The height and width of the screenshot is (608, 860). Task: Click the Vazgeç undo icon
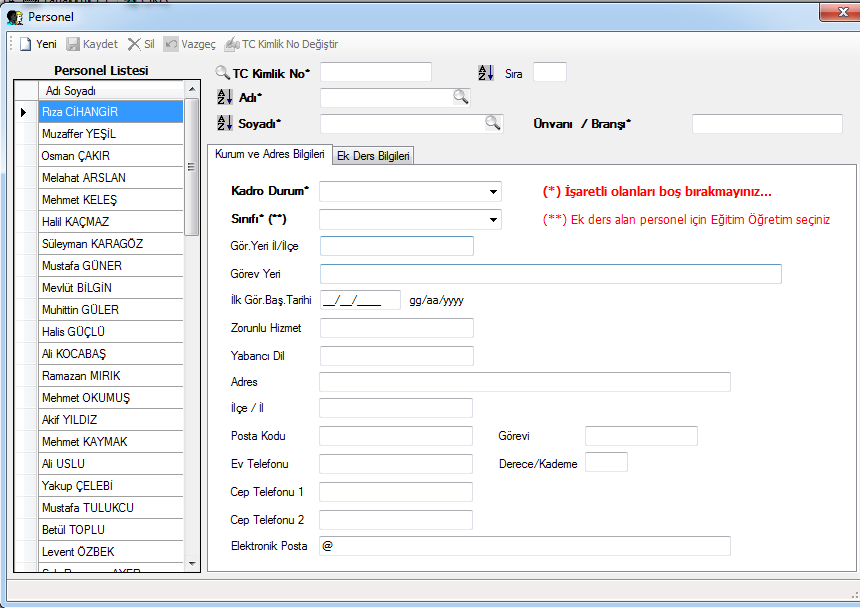(171, 44)
